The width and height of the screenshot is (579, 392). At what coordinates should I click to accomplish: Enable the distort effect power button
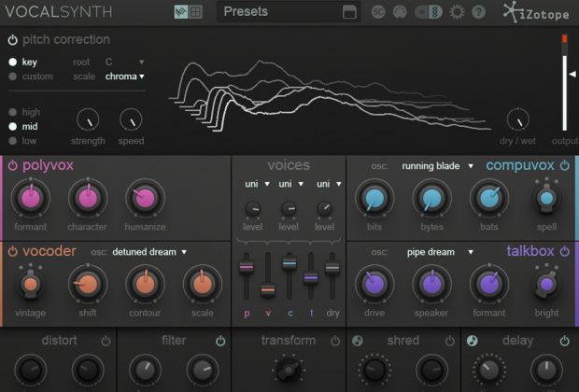coord(106,341)
